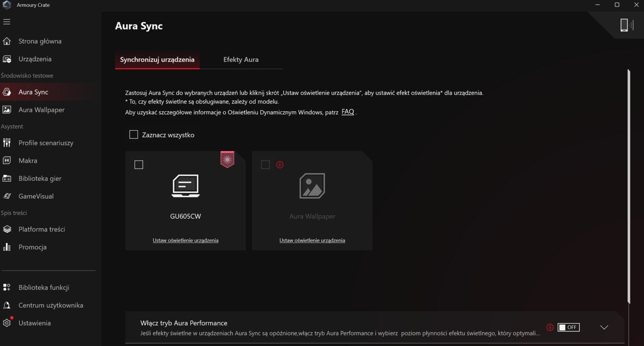This screenshot has height=346, width=644.
Task: Click the Armoury Crate logo in title bar
Action: tap(7, 5)
